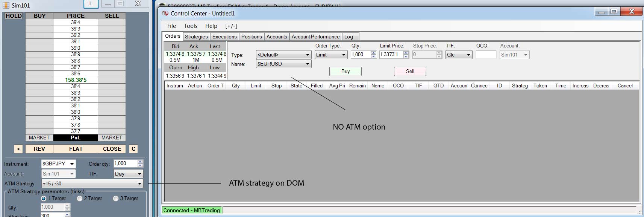Click the current price row 158.38'5
The image size is (644, 217).
(x=76, y=80)
